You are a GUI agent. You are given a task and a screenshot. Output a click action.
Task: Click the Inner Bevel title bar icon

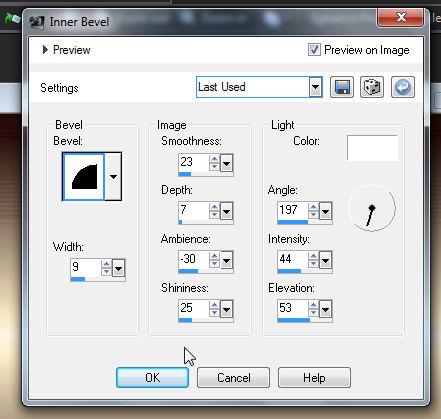coord(37,22)
